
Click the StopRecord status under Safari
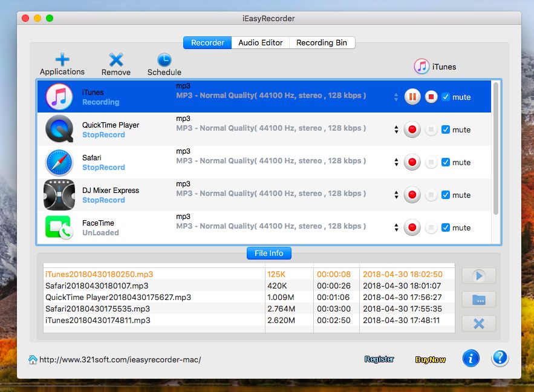[x=103, y=168]
